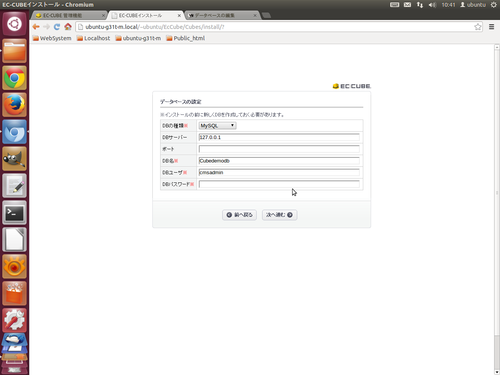Select the Chromium icon in the launcher
The width and height of the screenshot is (500, 375).
click(14, 132)
